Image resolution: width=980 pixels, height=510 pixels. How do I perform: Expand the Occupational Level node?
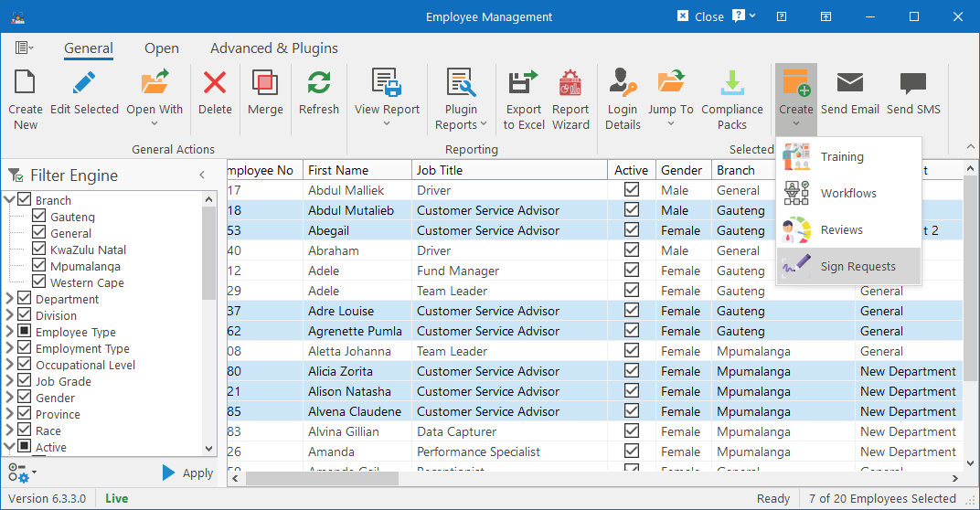(x=9, y=365)
